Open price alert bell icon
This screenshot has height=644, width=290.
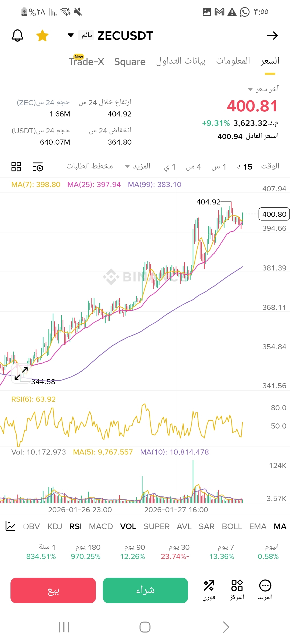coord(17,35)
